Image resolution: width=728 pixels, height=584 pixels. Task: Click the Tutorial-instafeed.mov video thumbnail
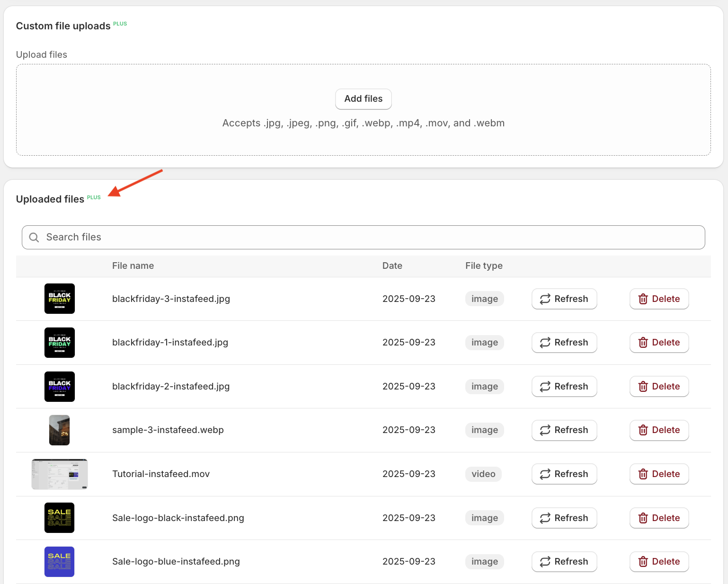pyautogui.click(x=59, y=474)
